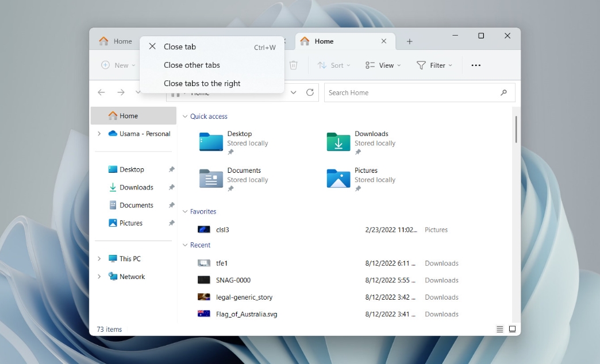Expand the Network tree node
The width and height of the screenshot is (600, 364).
point(99,277)
